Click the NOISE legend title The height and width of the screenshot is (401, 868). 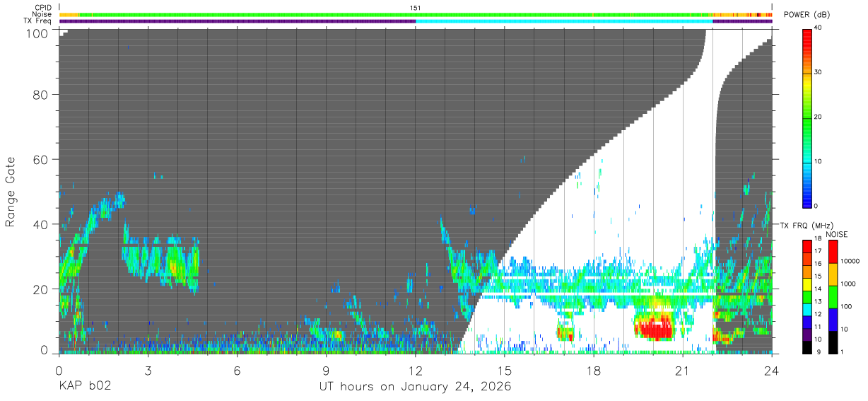838,234
